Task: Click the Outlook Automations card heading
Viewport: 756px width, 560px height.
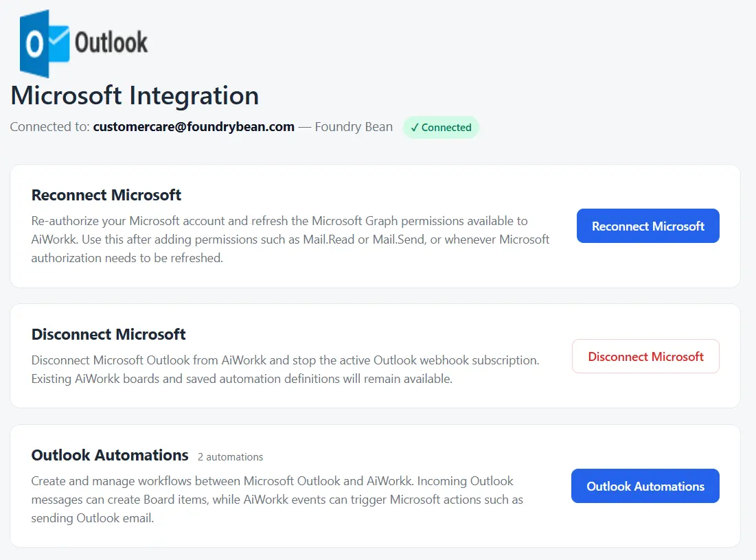Action: coord(110,456)
